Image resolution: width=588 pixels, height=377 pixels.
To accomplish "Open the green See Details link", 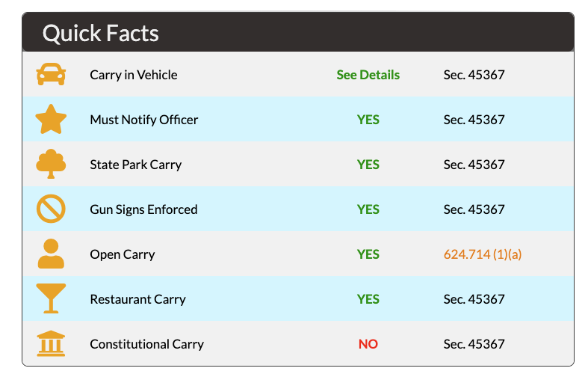I will [x=368, y=75].
